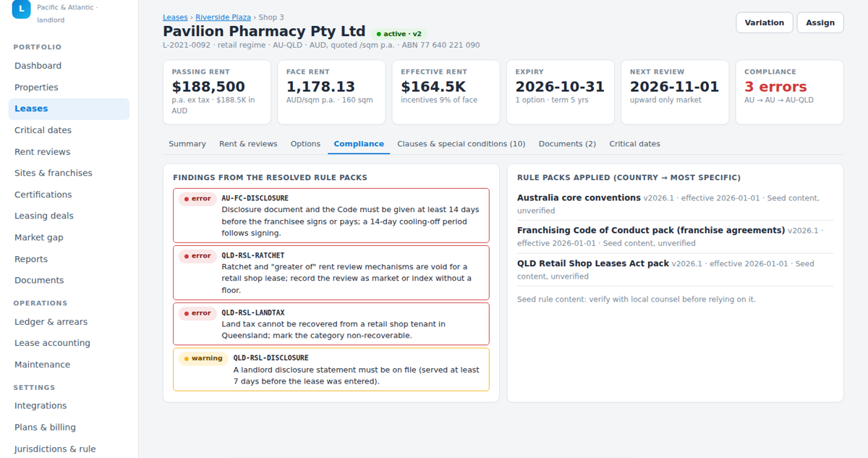The height and width of the screenshot is (458, 868).
Task: Open Critical dates in the sidebar
Action: point(69,130)
